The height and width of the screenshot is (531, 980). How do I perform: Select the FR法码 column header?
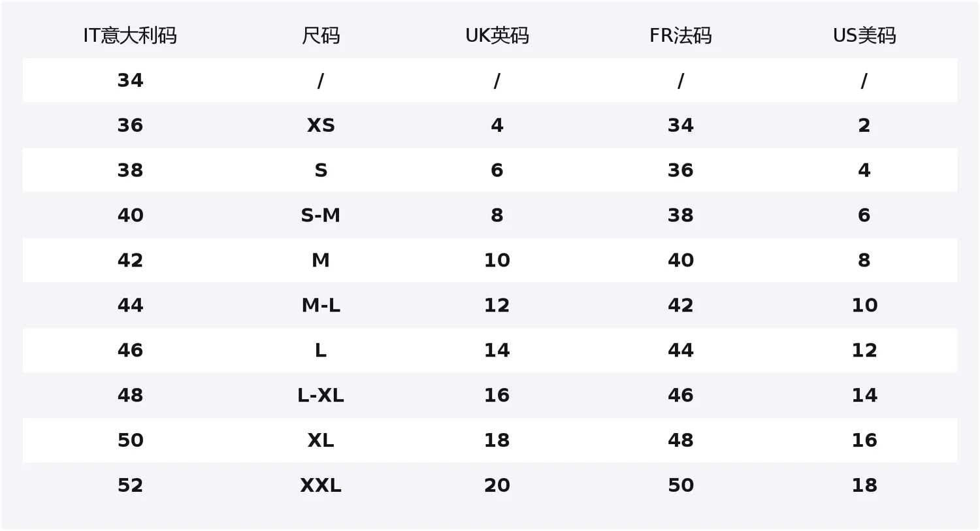click(x=681, y=35)
